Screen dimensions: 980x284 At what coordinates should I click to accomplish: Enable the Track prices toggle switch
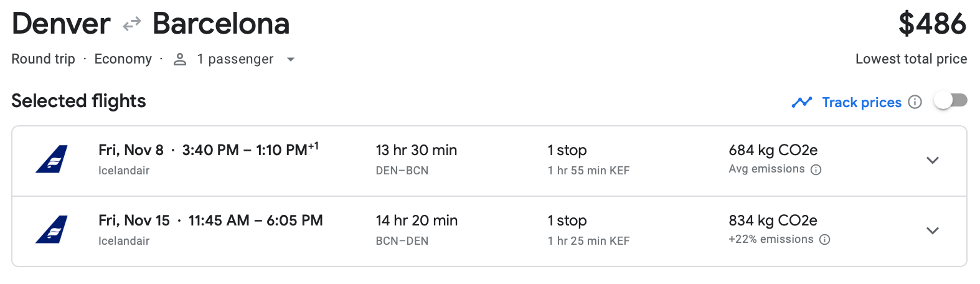click(x=950, y=100)
